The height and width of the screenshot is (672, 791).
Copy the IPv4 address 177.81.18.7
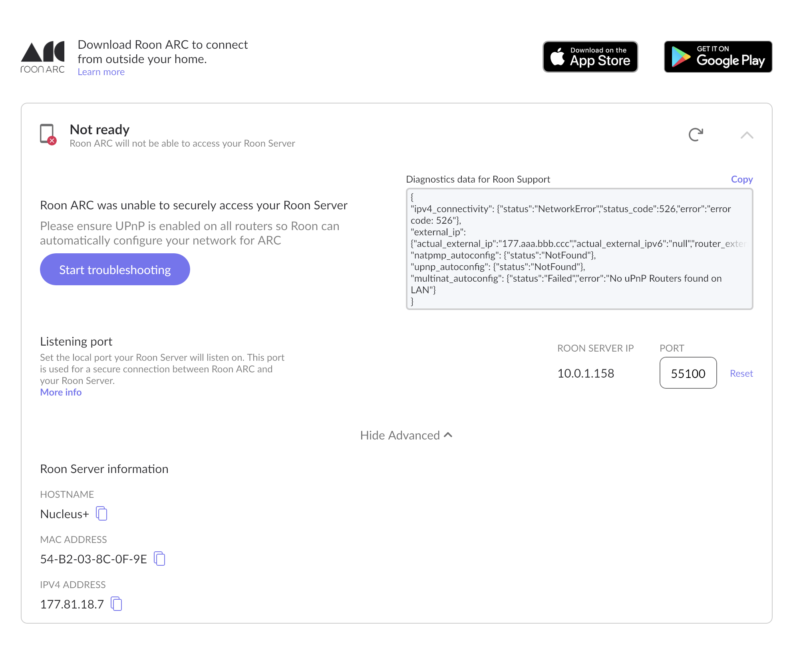point(116,604)
